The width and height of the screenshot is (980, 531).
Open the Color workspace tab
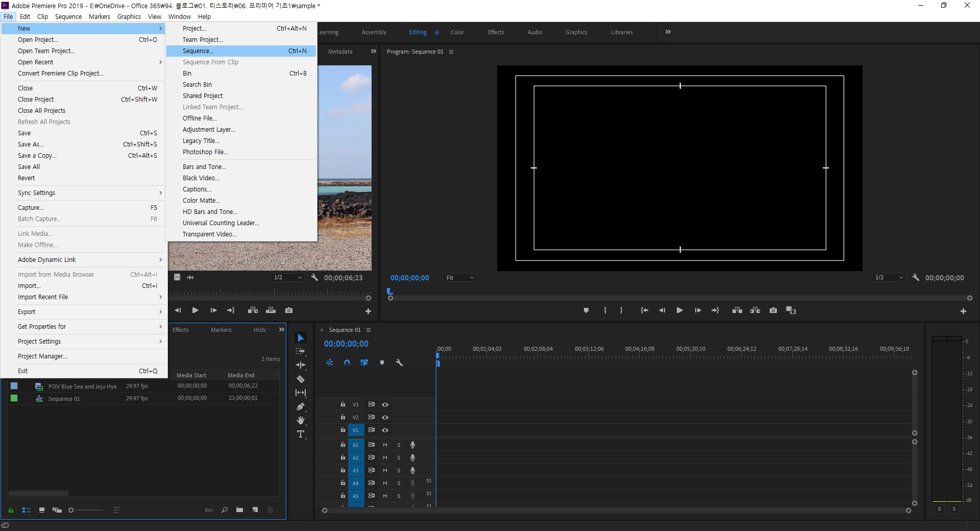coord(457,32)
